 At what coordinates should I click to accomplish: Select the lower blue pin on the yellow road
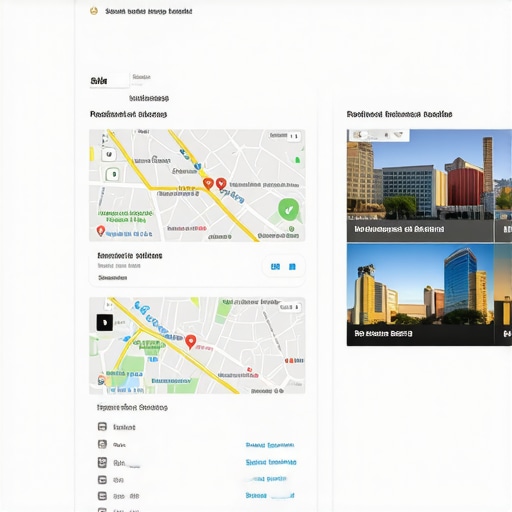198,166
